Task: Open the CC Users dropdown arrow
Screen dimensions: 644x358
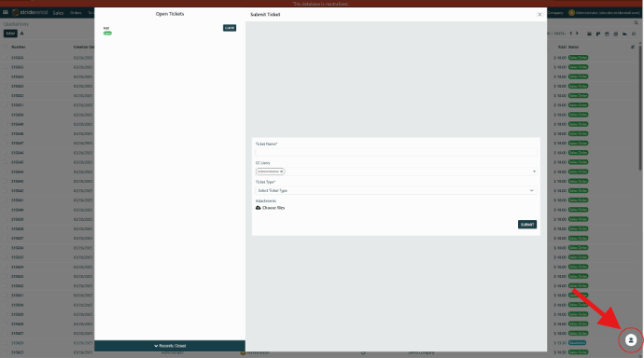Action: [534, 172]
